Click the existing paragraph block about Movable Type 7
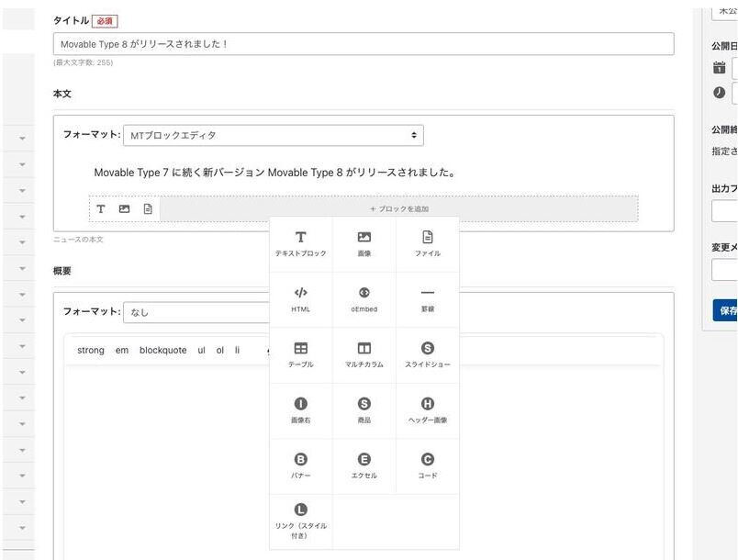The height and width of the screenshot is (560, 738). (274, 173)
